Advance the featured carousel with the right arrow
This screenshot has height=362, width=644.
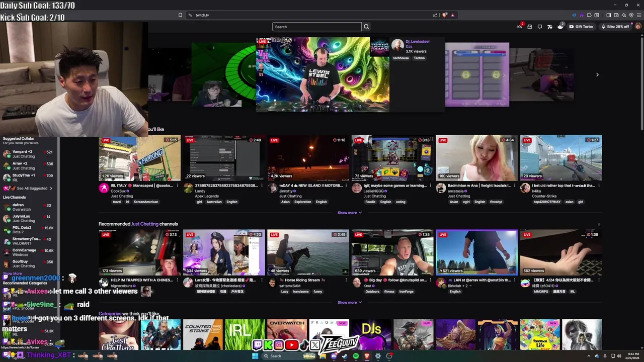597,74
